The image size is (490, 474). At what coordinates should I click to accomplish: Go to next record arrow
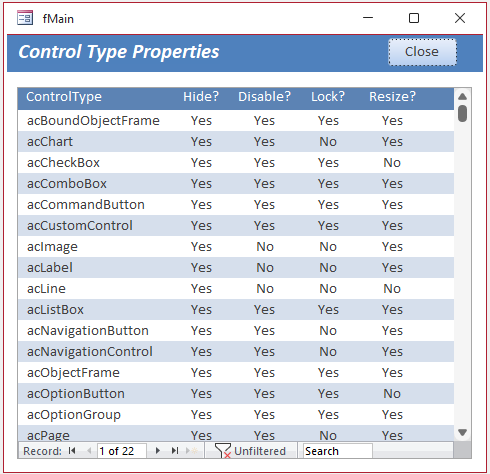point(158,451)
